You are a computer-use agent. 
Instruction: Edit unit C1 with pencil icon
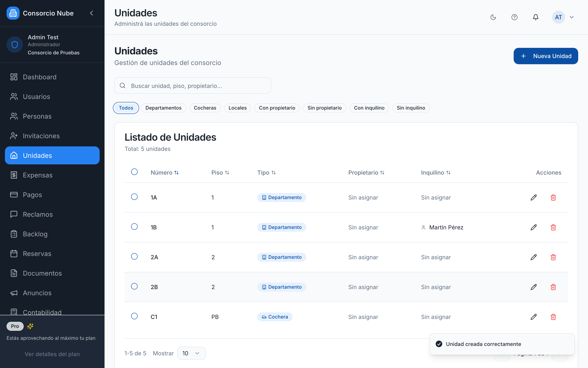[533, 317]
